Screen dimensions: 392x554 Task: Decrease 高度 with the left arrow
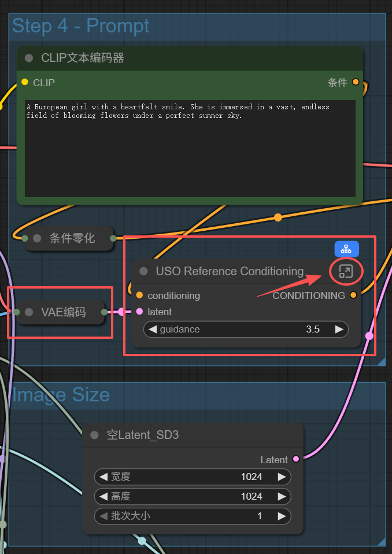coord(103,496)
